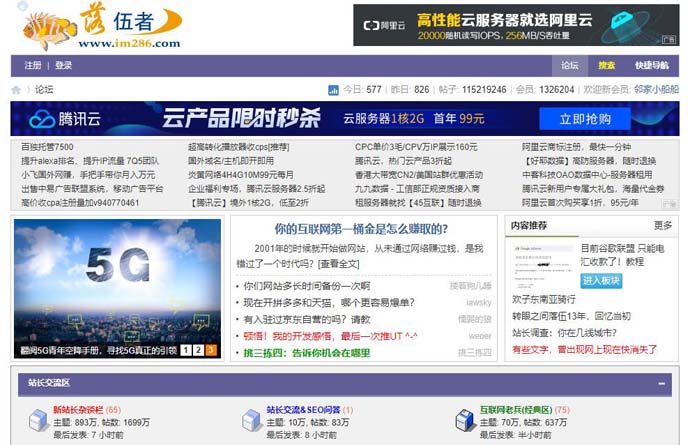The image size is (690, 445).
Task: Open the 注册 register link
Action: coord(33,66)
